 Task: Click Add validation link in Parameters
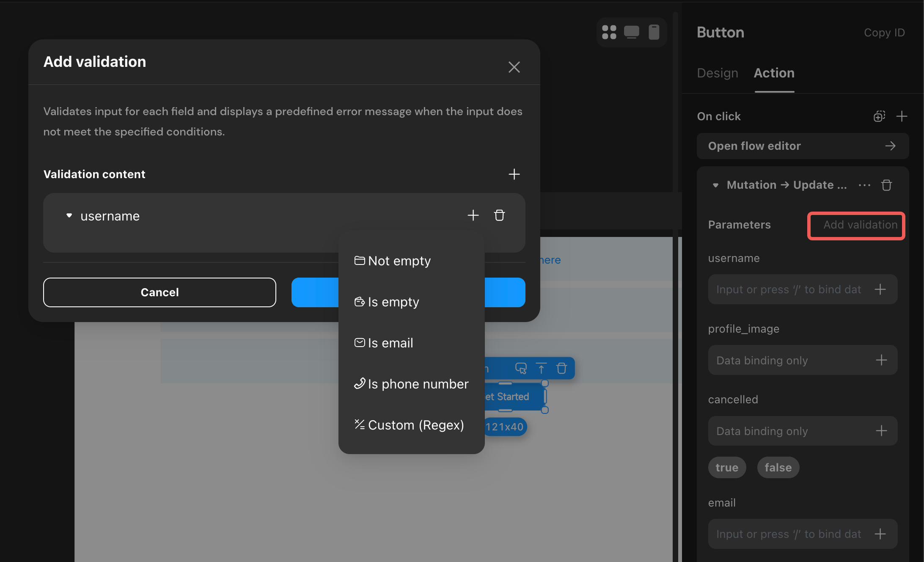[860, 225]
